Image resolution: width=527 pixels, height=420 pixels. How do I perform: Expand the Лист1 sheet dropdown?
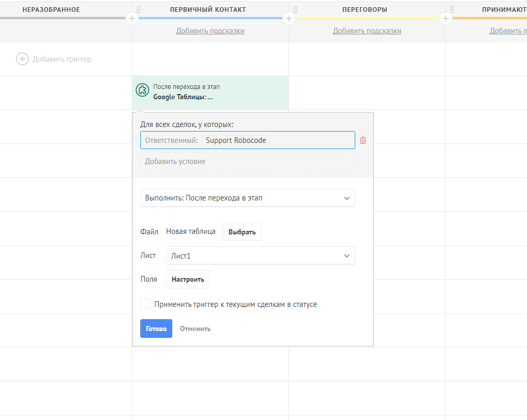pyautogui.click(x=261, y=255)
